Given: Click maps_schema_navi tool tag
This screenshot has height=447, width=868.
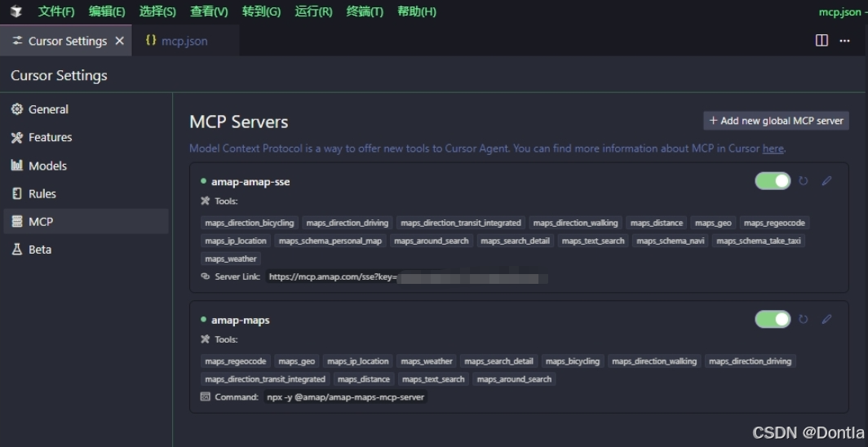Looking at the screenshot, I should point(671,241).
